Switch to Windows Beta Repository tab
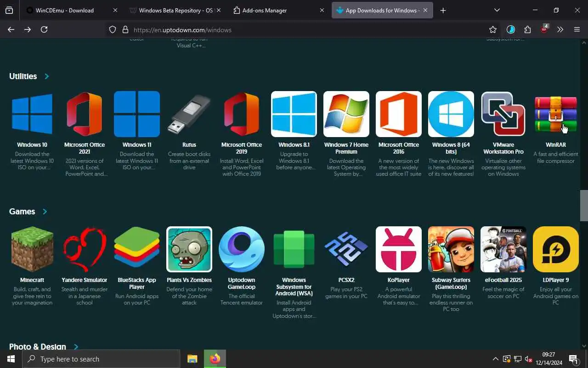The width and height of the screenshot is (588, 368). (175, 10)
